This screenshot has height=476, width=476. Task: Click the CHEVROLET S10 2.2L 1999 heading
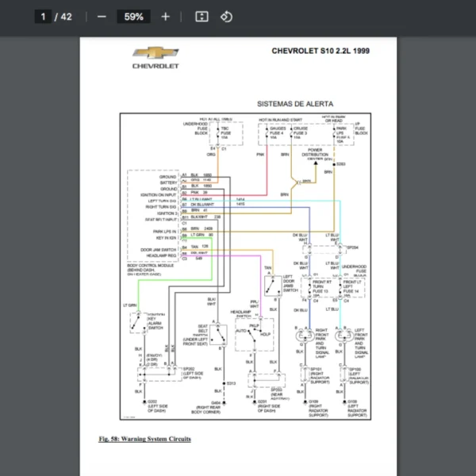tap(321, 51)
